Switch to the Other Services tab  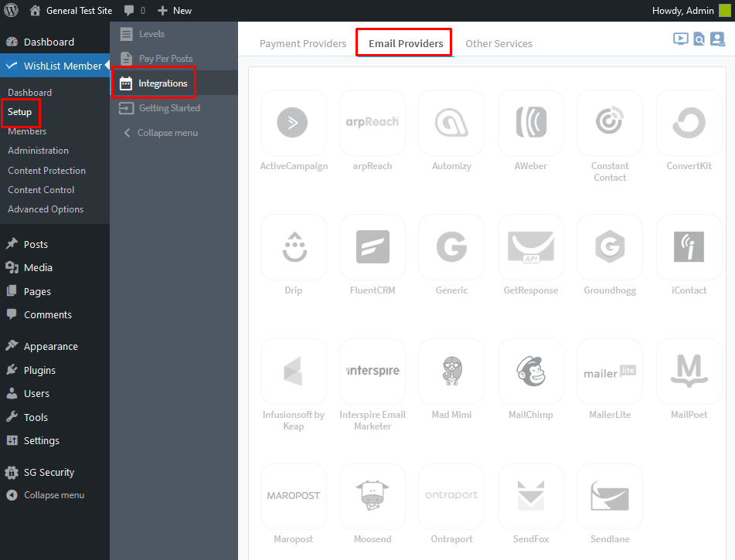(499, 43)
